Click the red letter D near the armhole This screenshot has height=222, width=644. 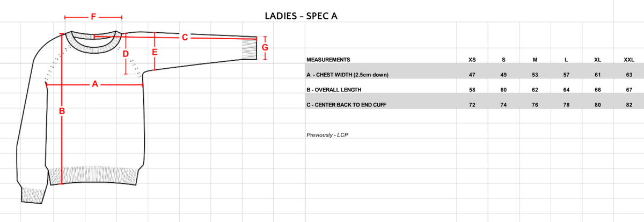tap(126, 54)
